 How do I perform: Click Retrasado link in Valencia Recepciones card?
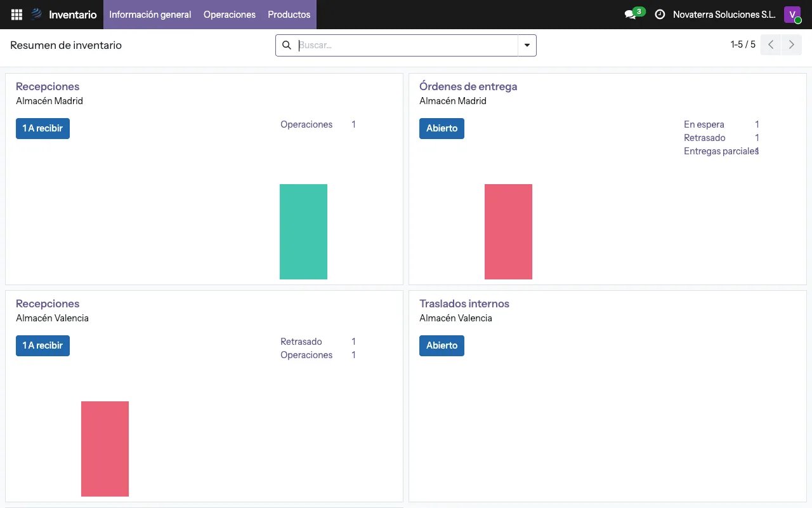(x=301, y=342)
